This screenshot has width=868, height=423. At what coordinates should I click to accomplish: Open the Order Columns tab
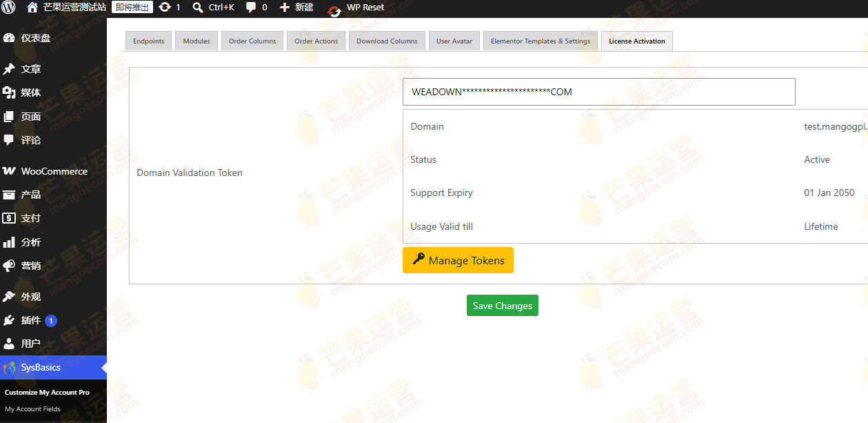pos(252,41)
